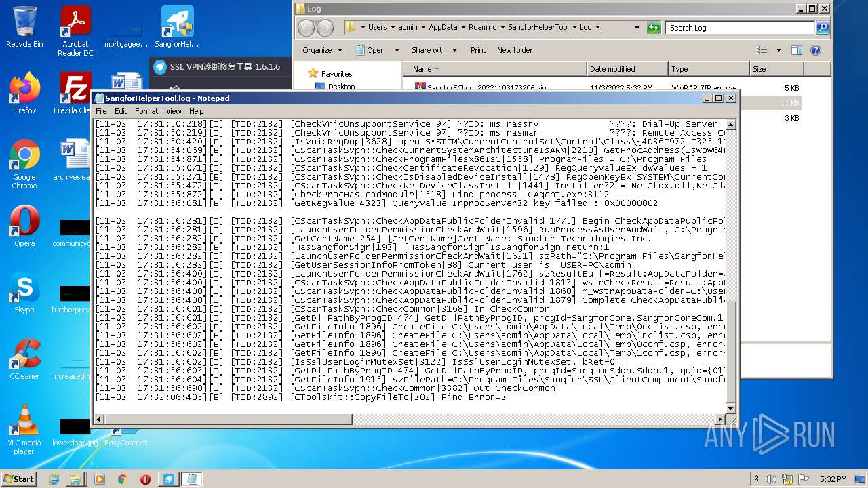Screen dimensions: 868x488
Task: Open SangforHelperTool desktop shortcut
Action: (177, 27)
